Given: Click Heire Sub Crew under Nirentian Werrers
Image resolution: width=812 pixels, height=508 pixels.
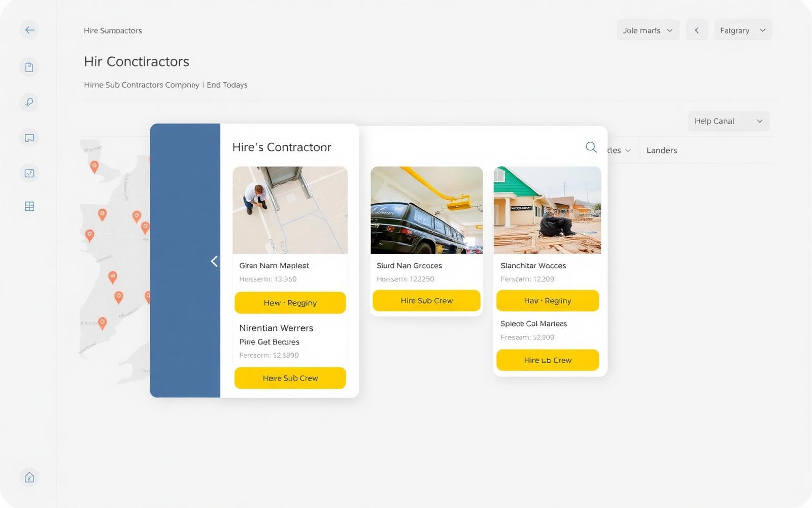Looking at the screenshot, I should pos(290,378).
